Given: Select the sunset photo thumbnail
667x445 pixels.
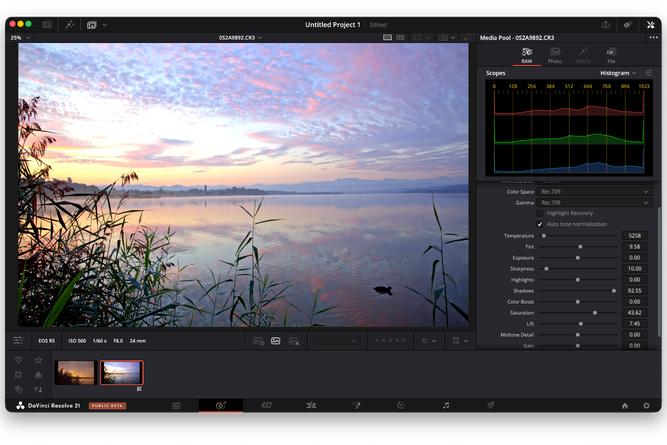Looking at the screenshot, I should pos(75,372).
